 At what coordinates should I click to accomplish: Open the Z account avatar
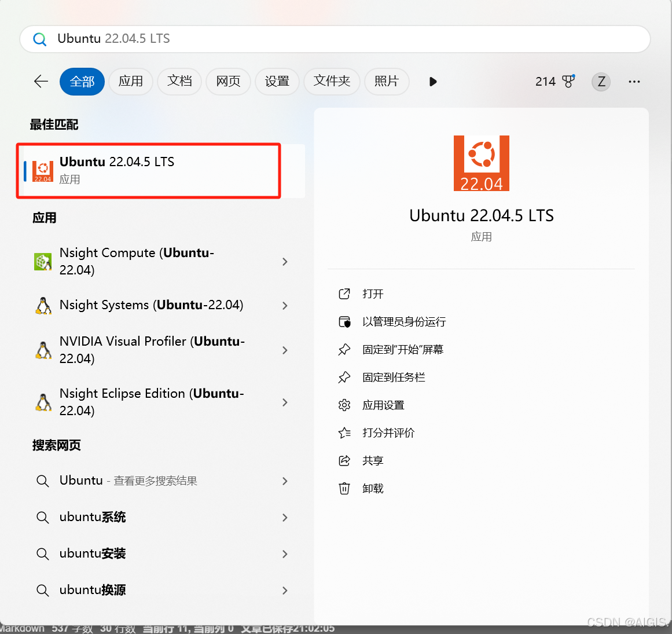tap(601, 82)
